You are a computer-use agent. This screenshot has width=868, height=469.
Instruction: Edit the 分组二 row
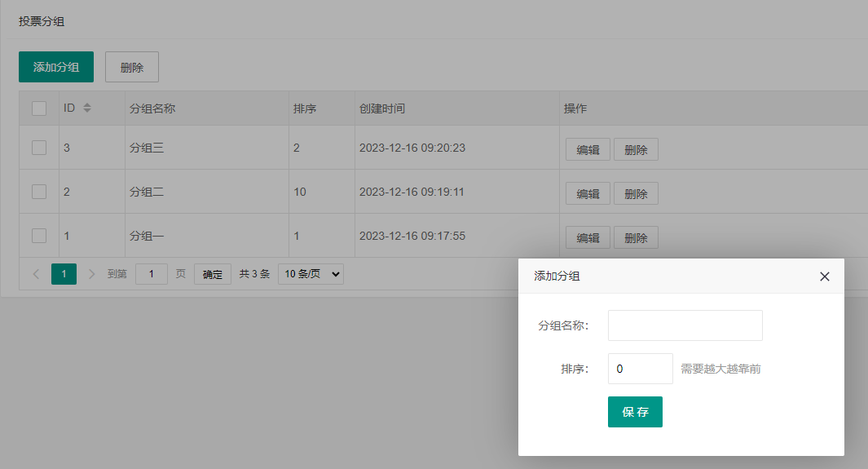588,193
